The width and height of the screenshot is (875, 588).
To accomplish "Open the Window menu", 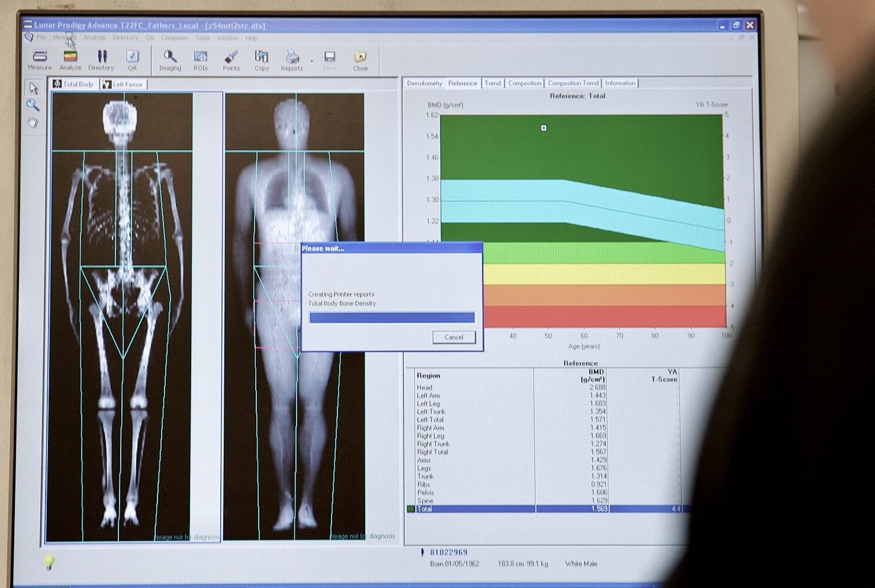I will click(228, 38).
